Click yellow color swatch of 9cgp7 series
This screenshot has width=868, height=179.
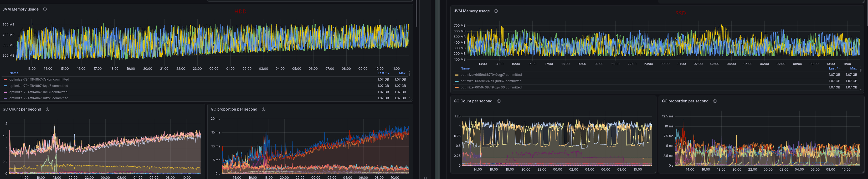point(456,75)
